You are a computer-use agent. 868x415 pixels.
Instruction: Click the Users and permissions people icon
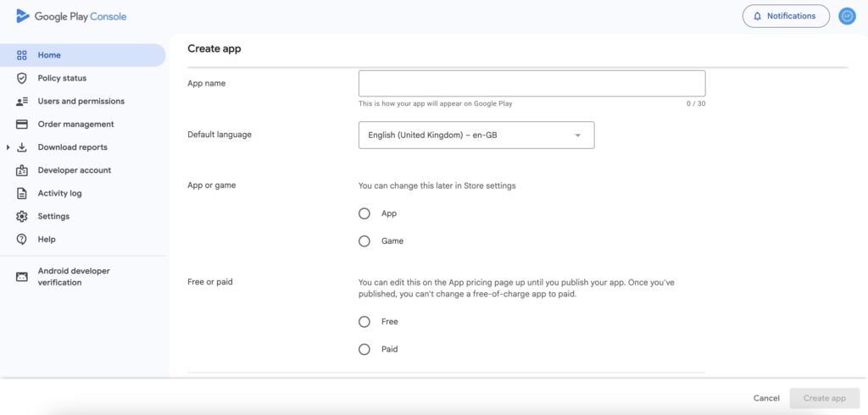[21, 102]
